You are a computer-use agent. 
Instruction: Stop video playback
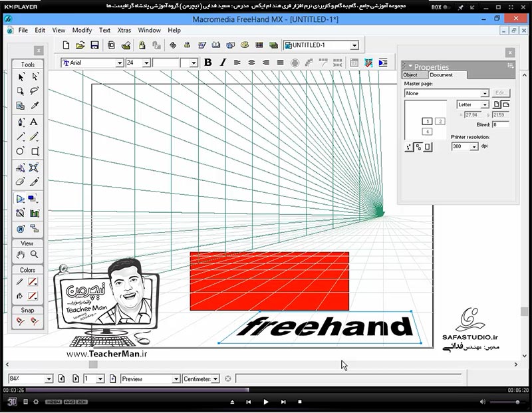point(300,402)
